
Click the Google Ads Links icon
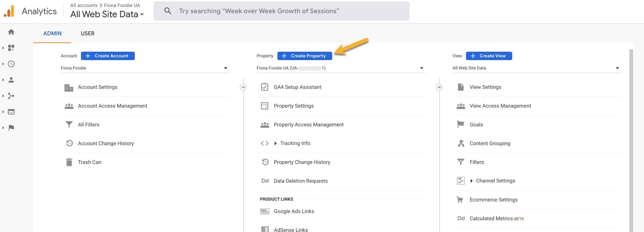[x=265, y=211]
